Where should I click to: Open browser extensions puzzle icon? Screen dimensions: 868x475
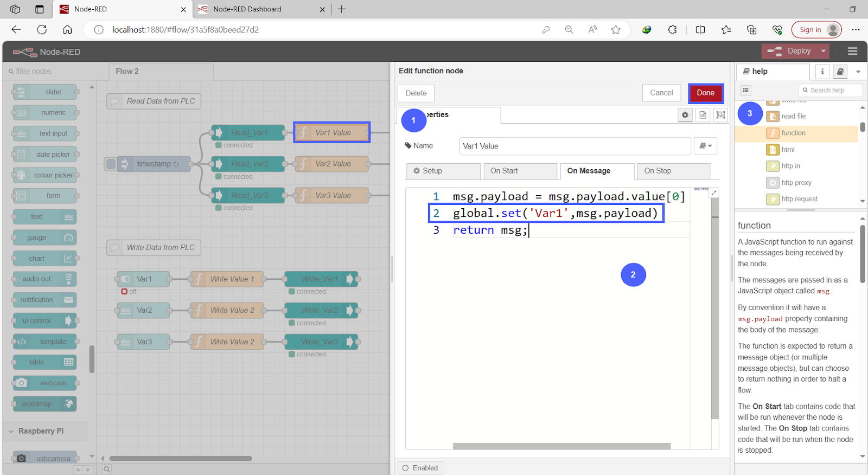pos(672,30)
